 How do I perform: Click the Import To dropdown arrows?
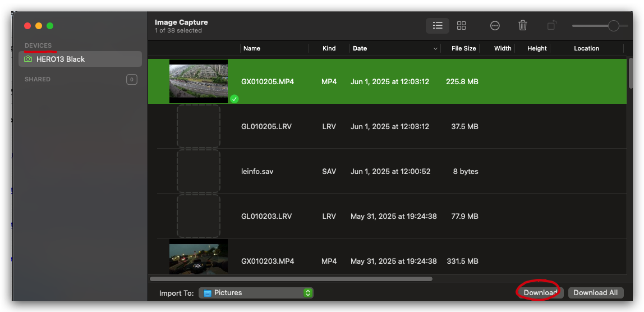[x=308, y=293]
